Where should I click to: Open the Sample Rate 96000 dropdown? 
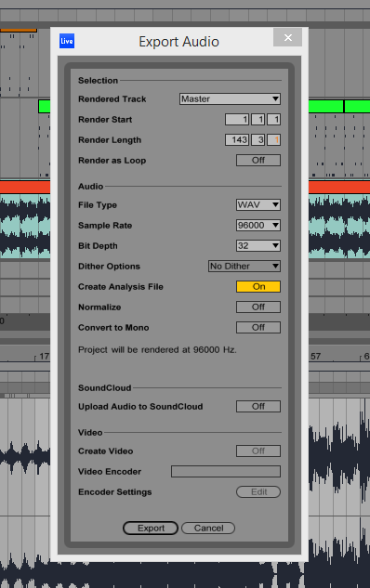(x=258, y=226)
